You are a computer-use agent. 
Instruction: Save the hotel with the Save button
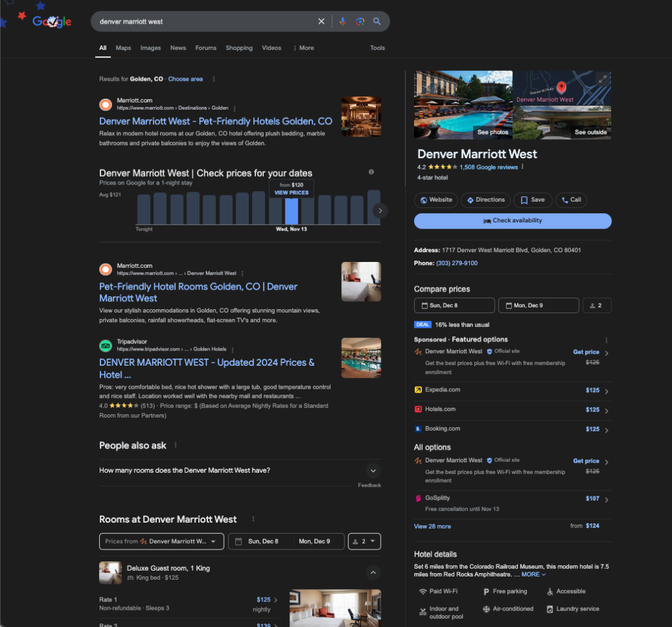tap(533, 200)
